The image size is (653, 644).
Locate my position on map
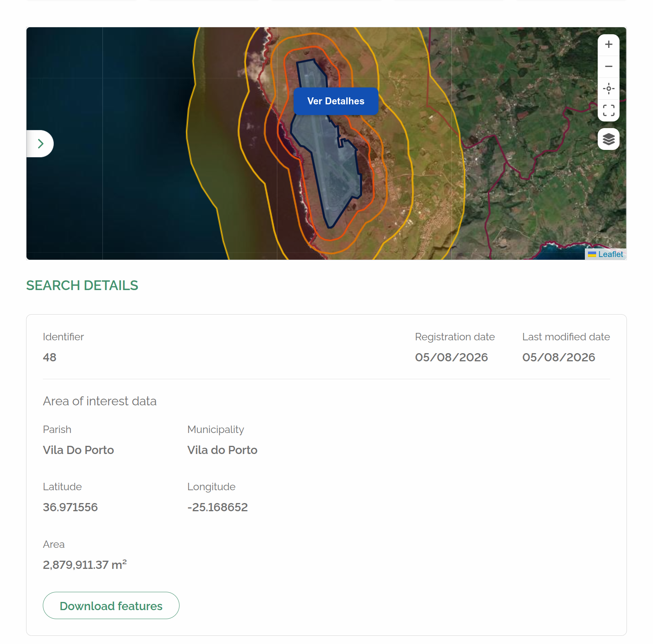[608, 88]
